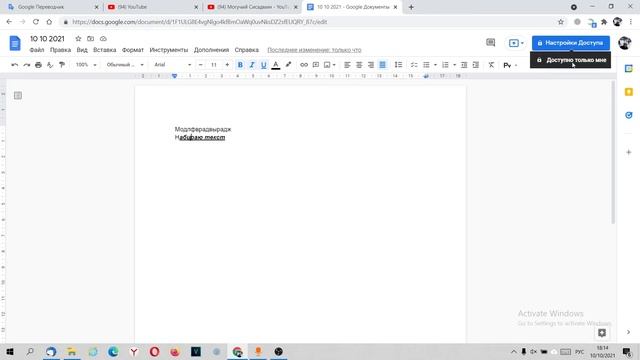The height and width of the screenshot is (360, 640).
Task: Open the highlight color tool
Action: click(288, 65)
